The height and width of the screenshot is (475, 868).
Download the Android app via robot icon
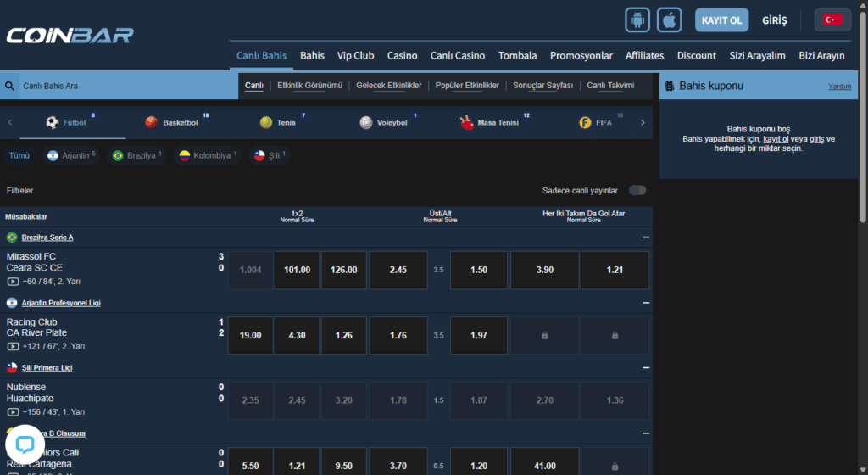click(637, 20)
